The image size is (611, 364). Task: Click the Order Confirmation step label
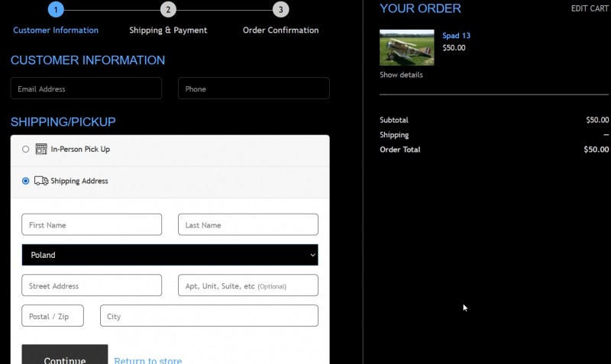(280, 31)
